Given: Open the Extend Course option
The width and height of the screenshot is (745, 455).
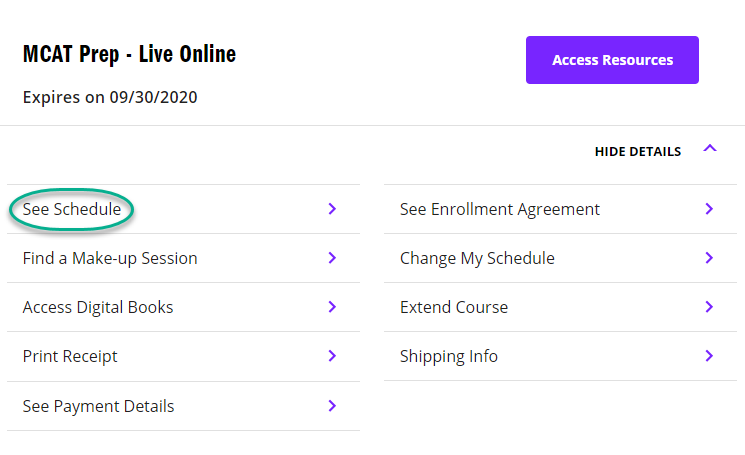Looking at the screenshot, I should pyautogui.click(x=454, y=307).
